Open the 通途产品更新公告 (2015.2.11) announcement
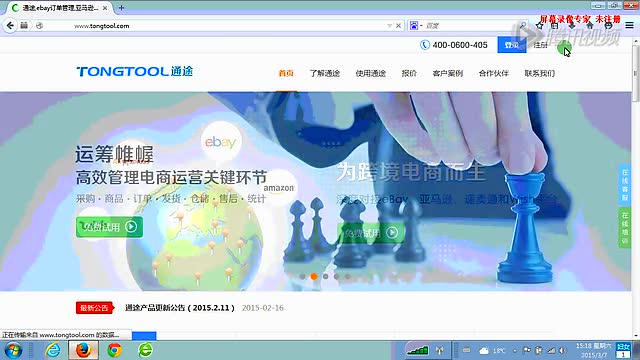 [x=180, y=308]
